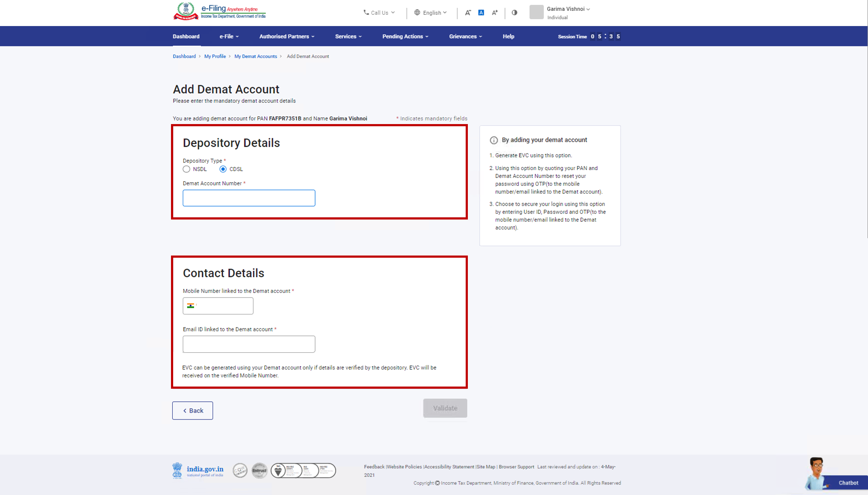Expand the Pending Actions dropdown menu

(405, 36)
